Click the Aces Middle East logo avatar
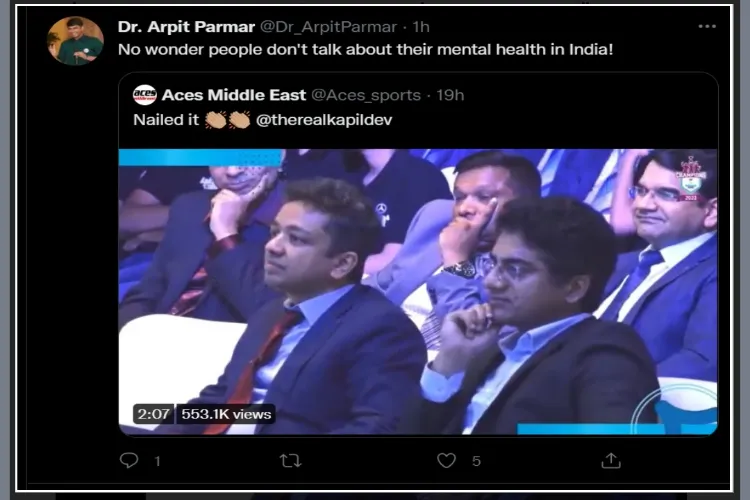This screenshot has width=750, height=500. click(x=144, y=95)
